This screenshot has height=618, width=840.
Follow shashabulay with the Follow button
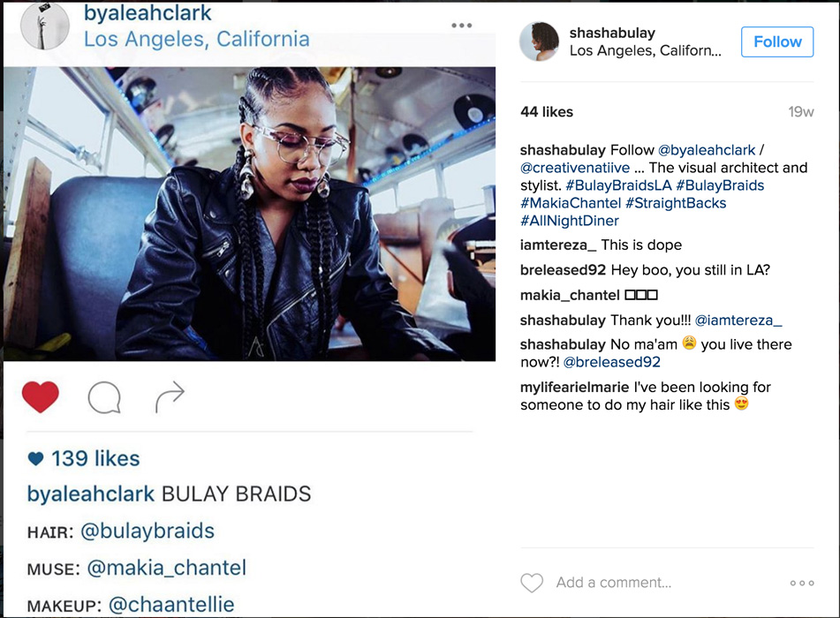(x=777, y=41)
